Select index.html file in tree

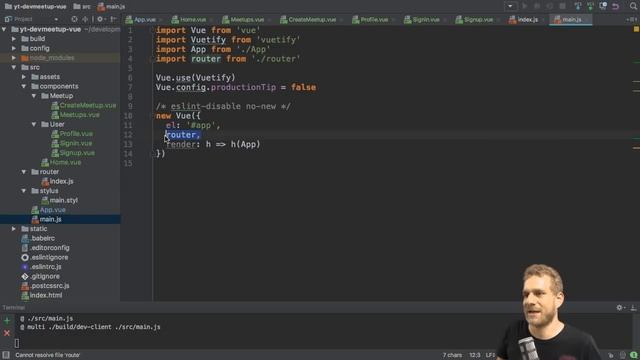click(x=42, y=295)
